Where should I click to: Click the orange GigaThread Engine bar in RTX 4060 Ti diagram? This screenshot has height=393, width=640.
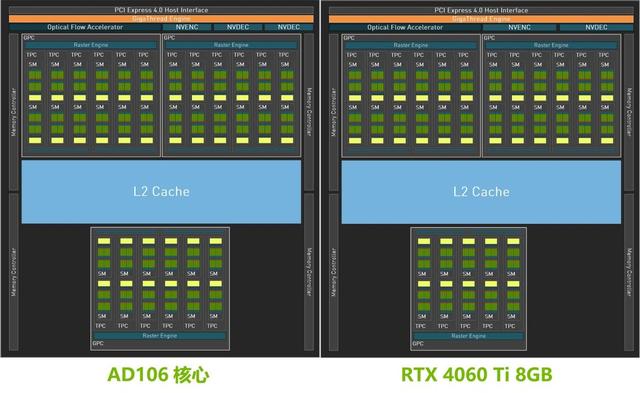pyautogui.click(x=481, y=19)
